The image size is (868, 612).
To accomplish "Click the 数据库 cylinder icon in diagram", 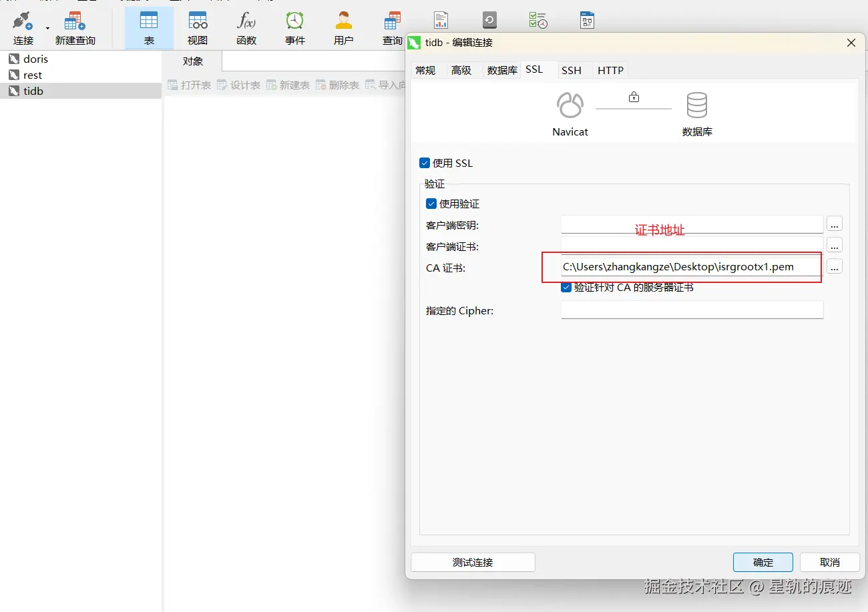I will 697,105.
